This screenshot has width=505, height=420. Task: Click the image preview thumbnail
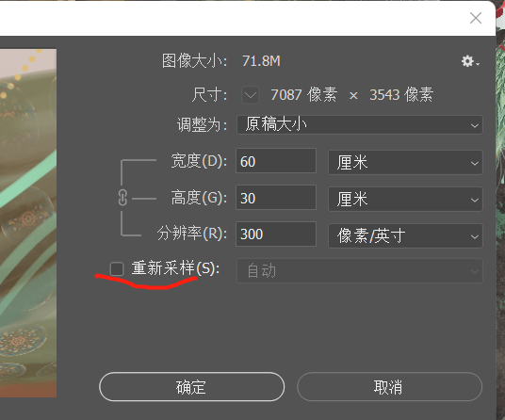[x=28, y=223]
